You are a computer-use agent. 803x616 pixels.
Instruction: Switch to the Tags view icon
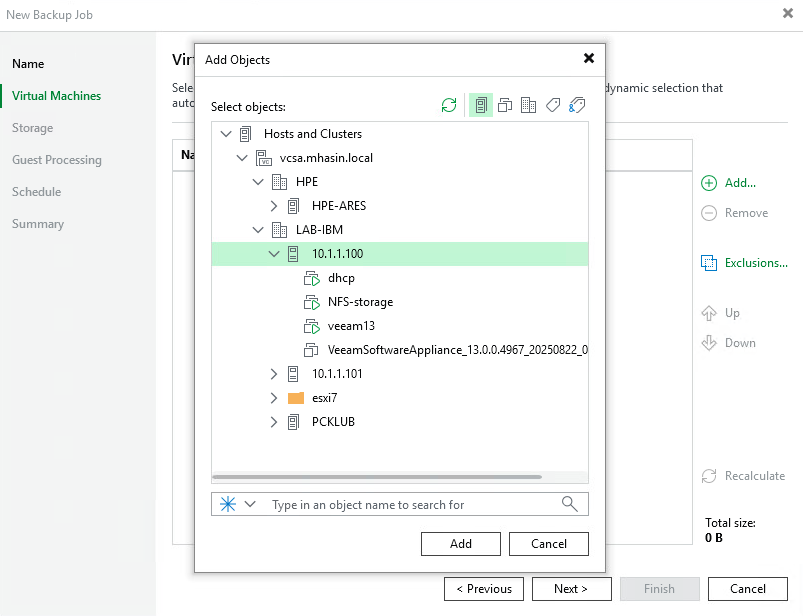(x=553, y=105)
